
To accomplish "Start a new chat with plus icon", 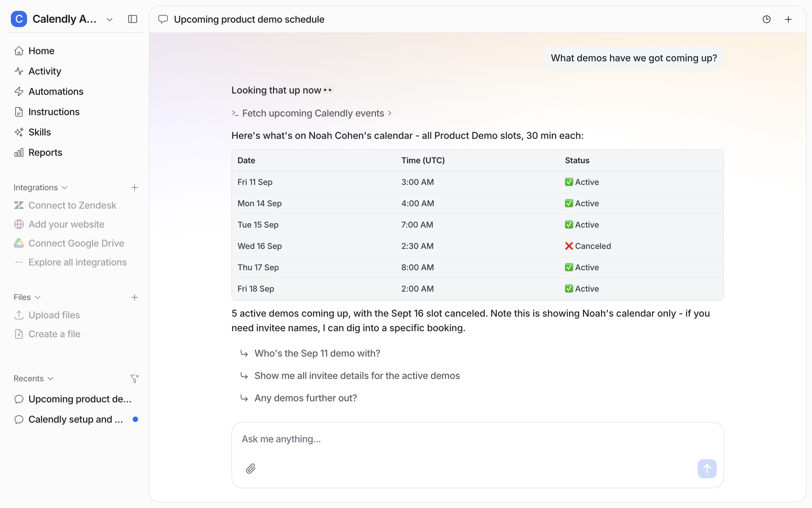I will (x=788, y=19).
